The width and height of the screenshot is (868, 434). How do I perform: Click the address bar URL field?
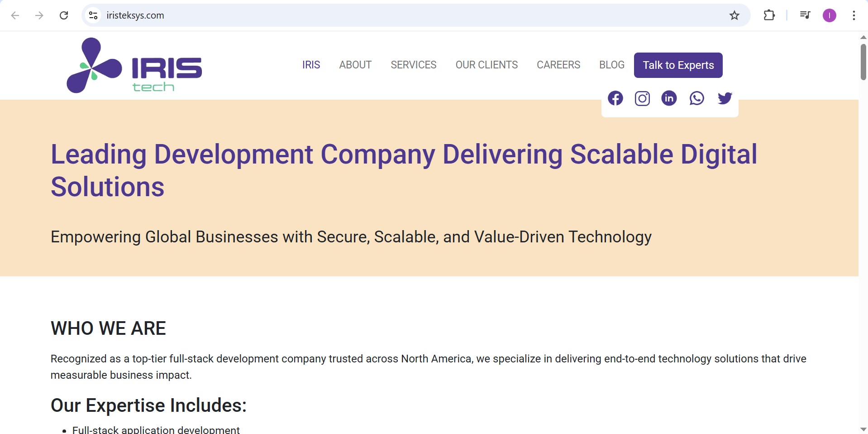click(362, 15)
